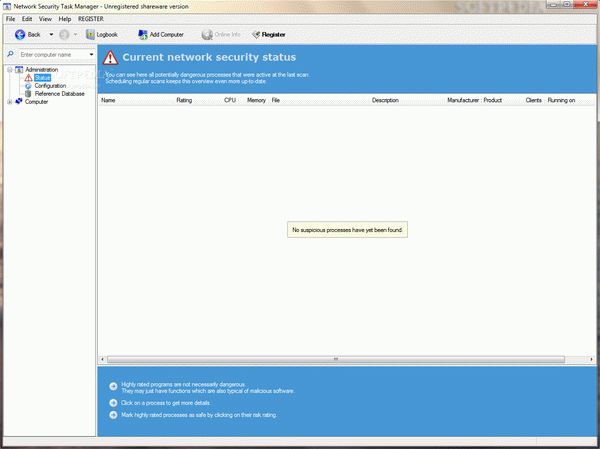
Task: Open the computer name dropdown arrow
Action: click(91, 55)
